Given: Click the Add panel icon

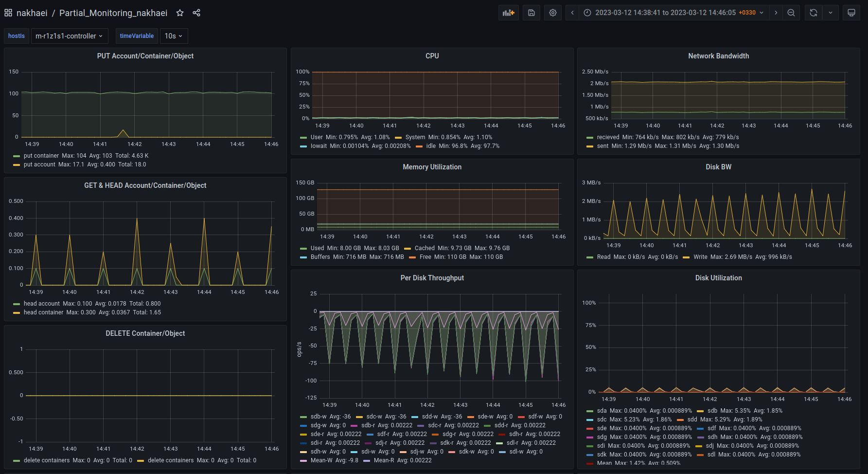Looking at the screenshot, I should (x=508, y=13).
